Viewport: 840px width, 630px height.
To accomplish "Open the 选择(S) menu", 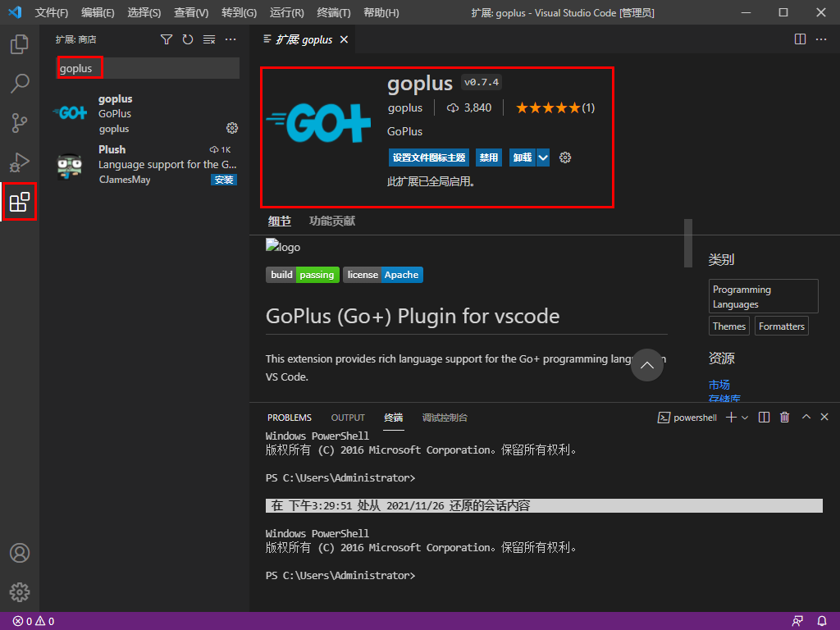I will point(144,12).
